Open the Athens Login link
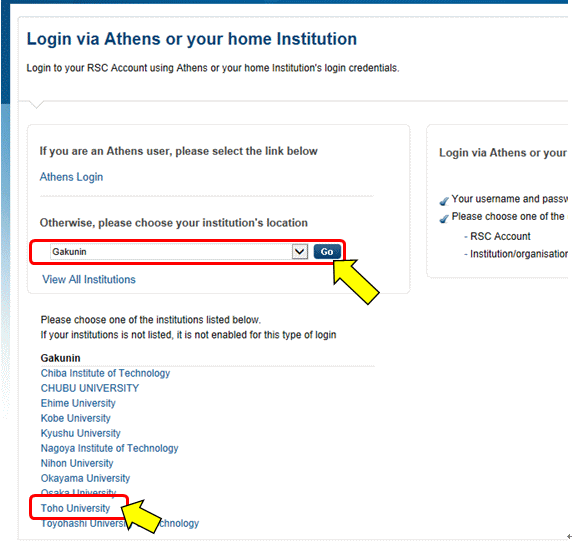This screenshot has height=542, width=572. [71, 177]
